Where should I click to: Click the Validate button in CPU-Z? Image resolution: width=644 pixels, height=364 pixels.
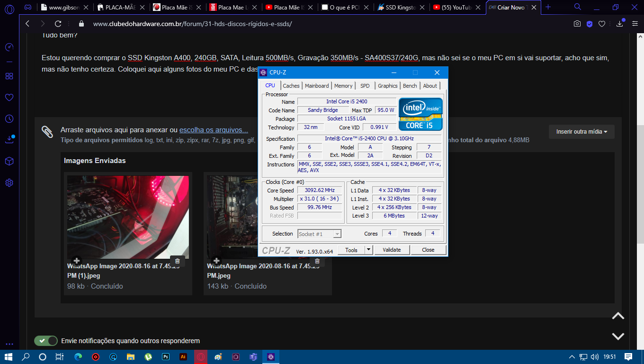392,250
